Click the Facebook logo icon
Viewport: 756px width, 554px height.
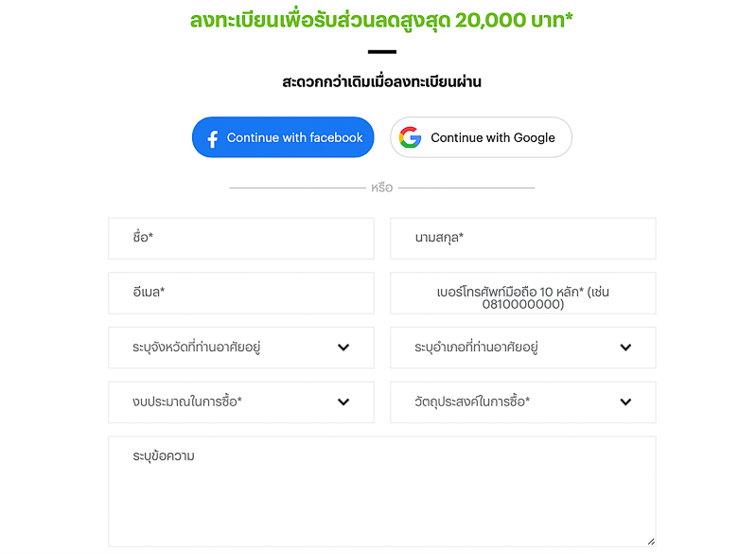(x=213, y=138)
